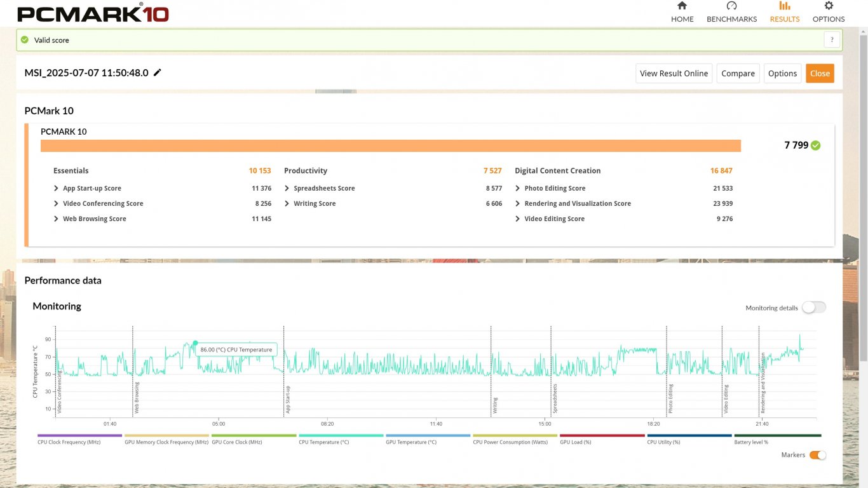
Task: Toggle CPU Utility series
Action: pos(689,440)
